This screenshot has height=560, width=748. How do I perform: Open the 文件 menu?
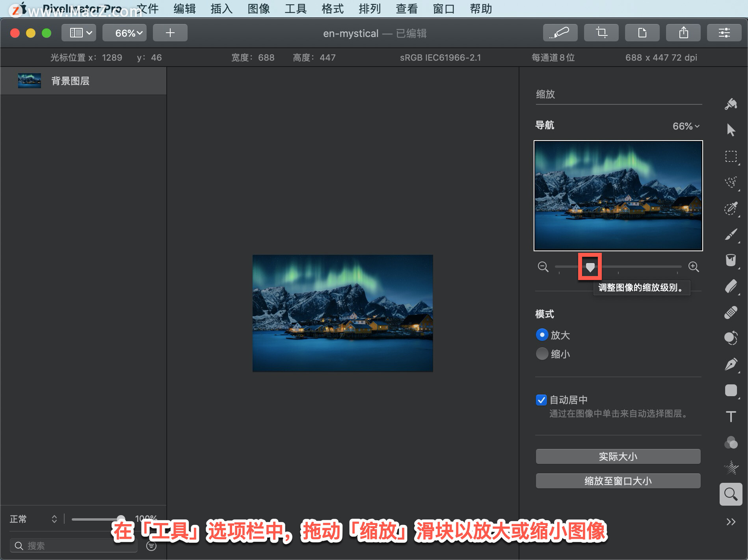[x=147, y=9]
